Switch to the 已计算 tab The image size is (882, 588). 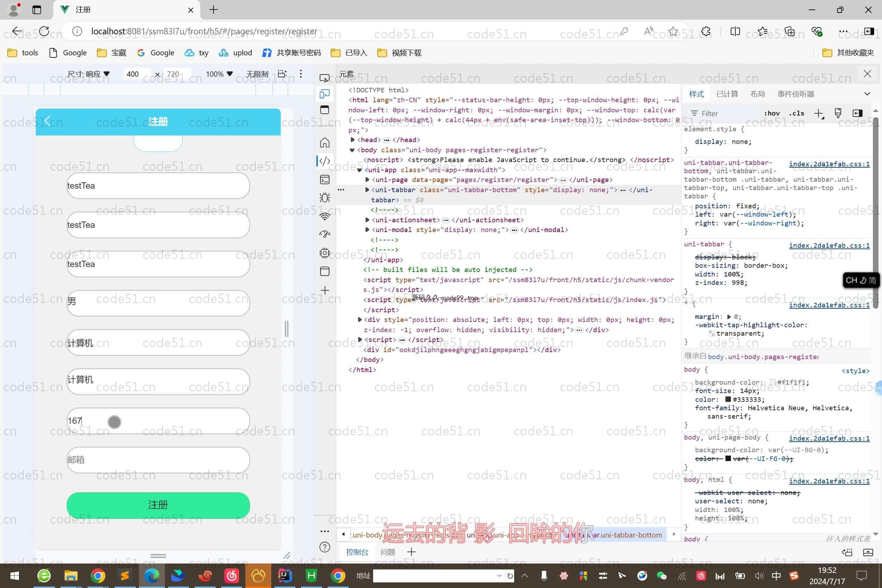pos(727,94)
